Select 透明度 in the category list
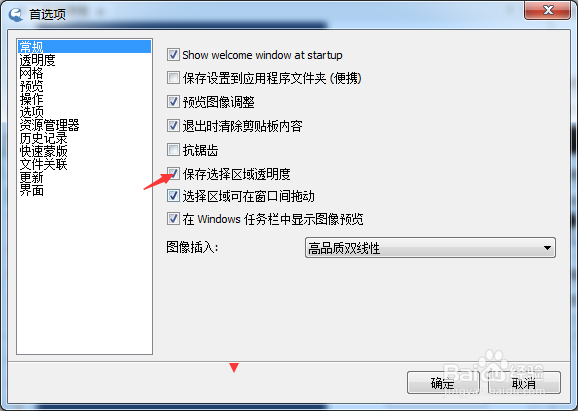Screen dimensions: 578x411 pos(37,60)
